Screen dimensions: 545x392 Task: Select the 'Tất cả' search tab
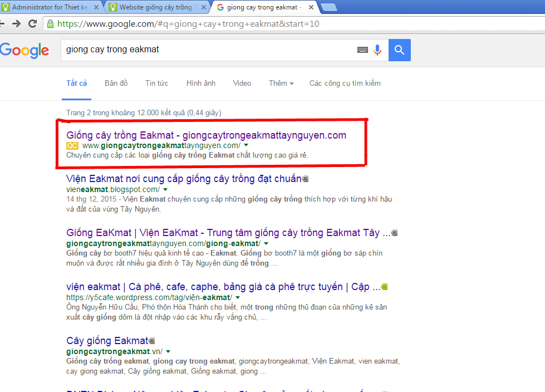(76, 84)
